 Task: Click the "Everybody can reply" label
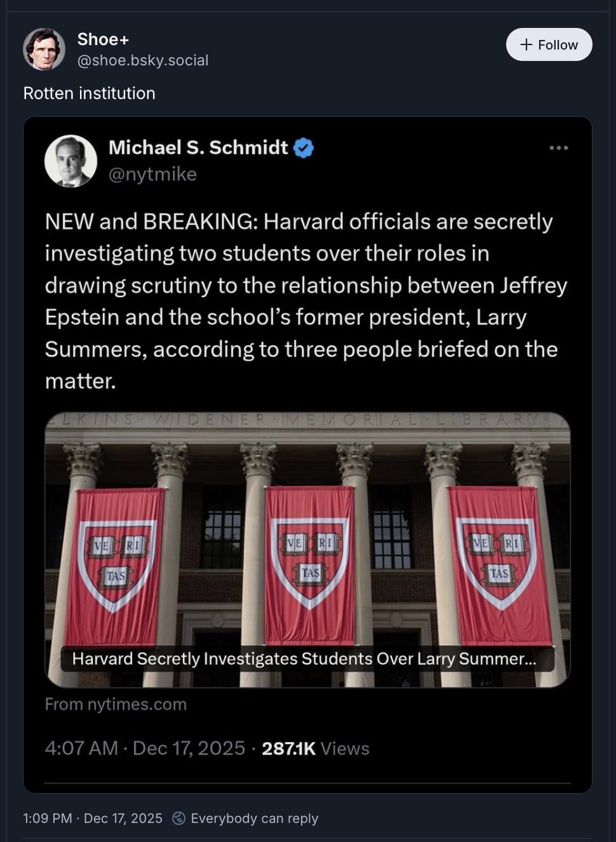[x=254, y=819]
